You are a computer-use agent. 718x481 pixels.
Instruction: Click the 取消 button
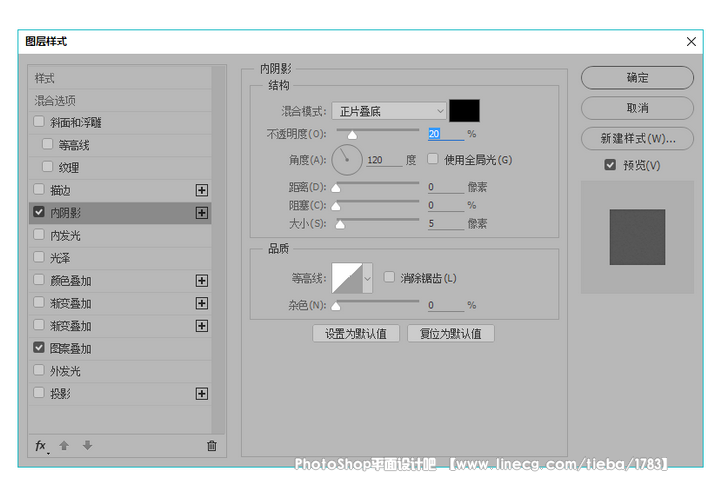pos(637,108)
